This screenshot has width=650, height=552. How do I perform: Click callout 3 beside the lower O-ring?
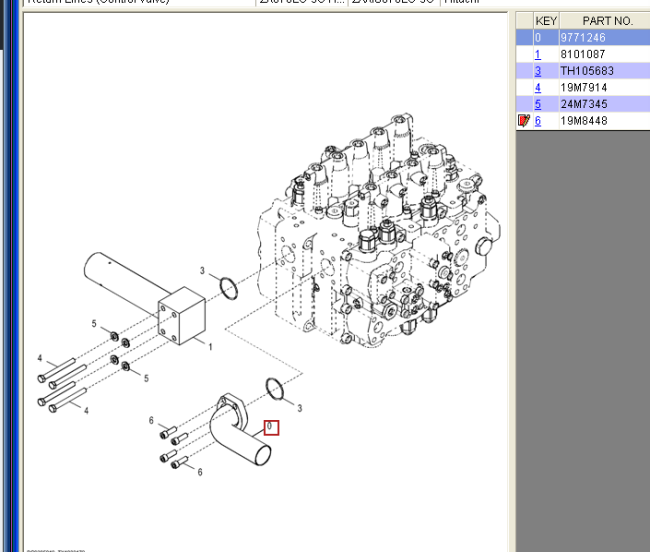(x=299, y=408)
